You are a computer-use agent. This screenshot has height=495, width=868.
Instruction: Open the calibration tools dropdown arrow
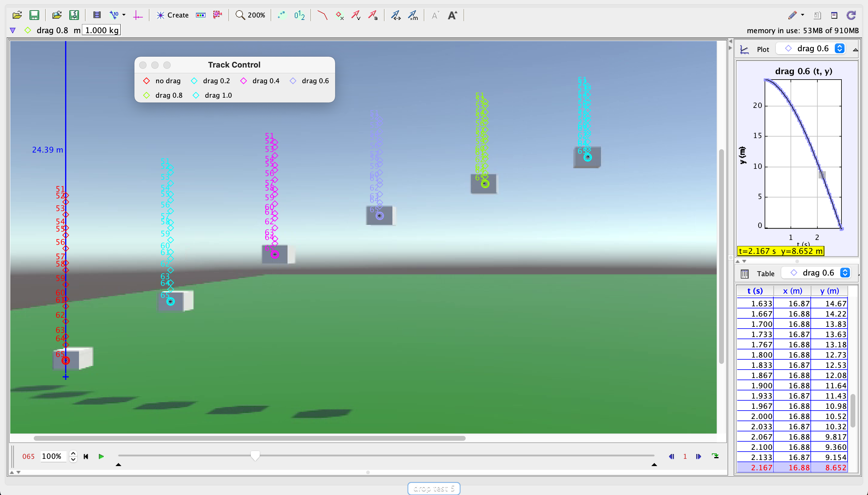(124, 15)
